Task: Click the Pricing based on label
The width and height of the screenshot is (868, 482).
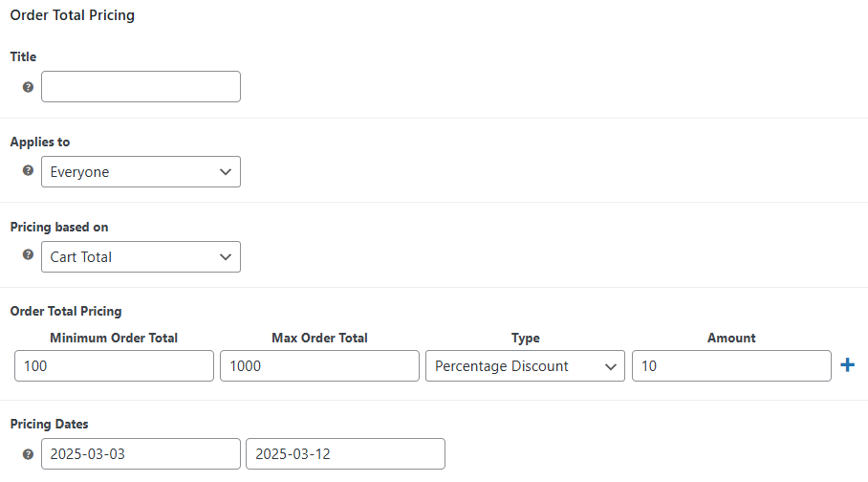Action: click(x=59, y=228)
